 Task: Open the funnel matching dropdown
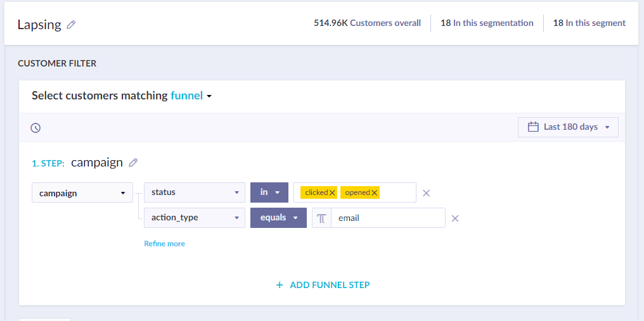click(x=191, y=96)
